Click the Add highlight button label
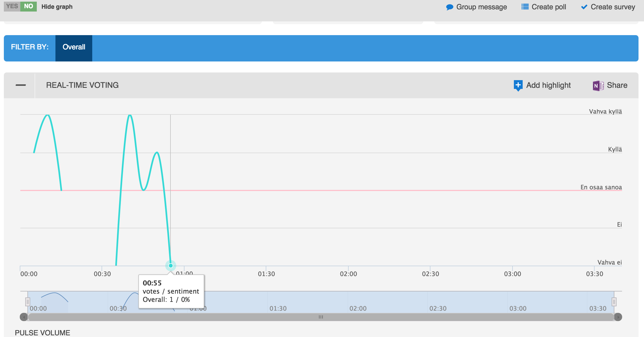The width and height of the screenshot is (644, 337). click(x=548, y=85)
